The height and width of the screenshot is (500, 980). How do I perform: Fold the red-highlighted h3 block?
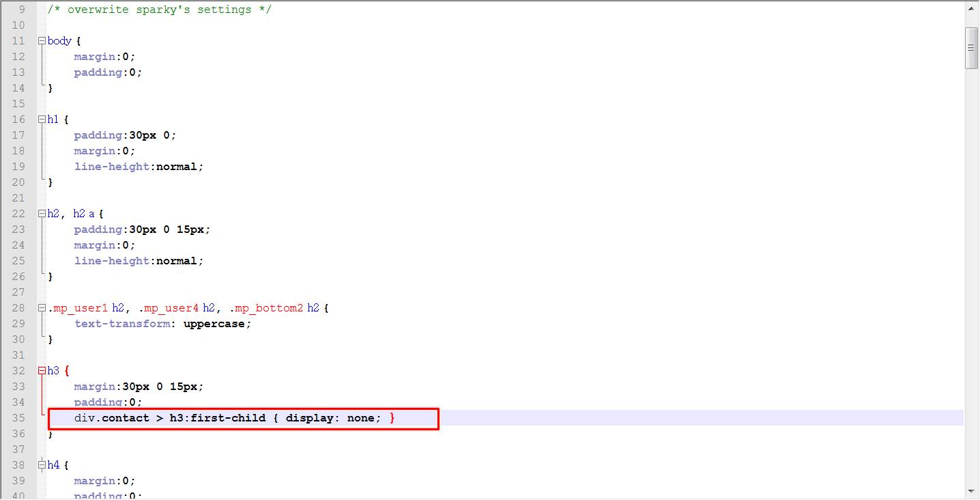[42, 371]
